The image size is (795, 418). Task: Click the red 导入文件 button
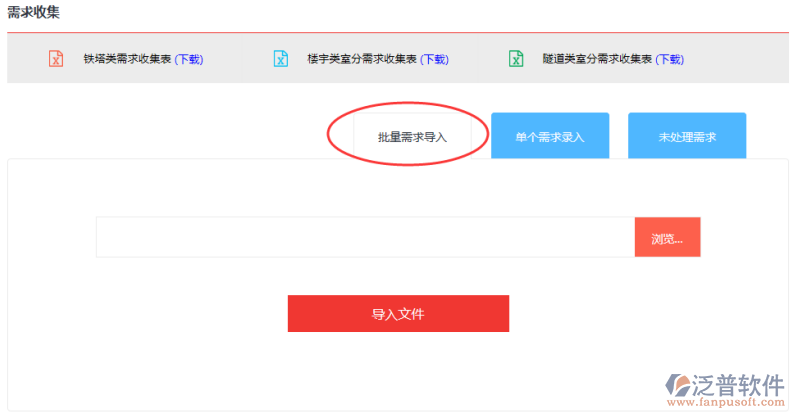[x=398, y=314]
